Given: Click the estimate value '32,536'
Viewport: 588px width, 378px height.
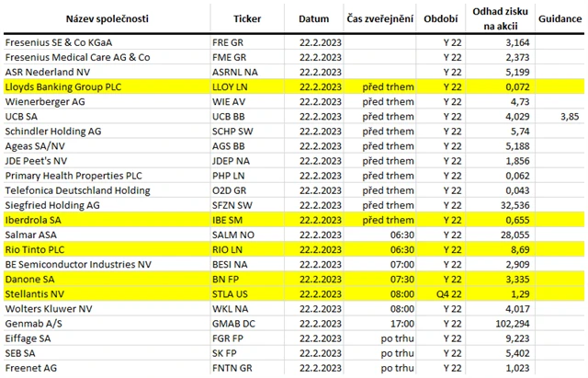Looking at the screenshot, I should [x=515, y=205].
